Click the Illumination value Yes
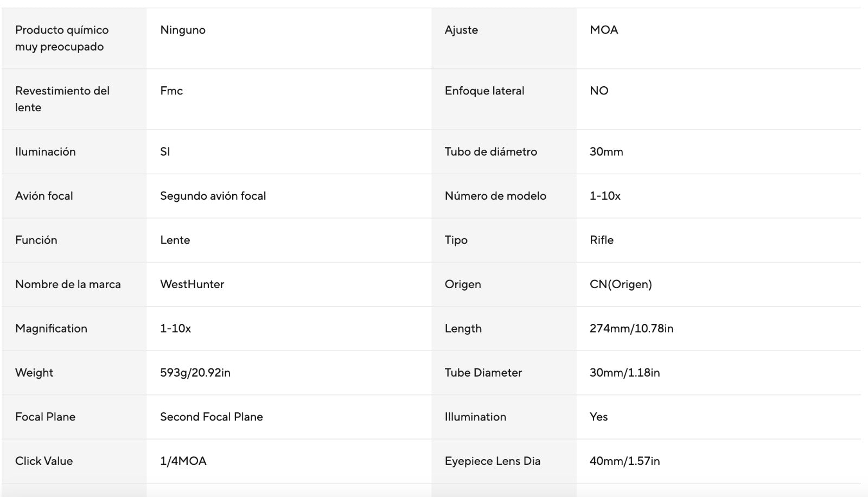 pyautogui.click(x=599, y=417)
